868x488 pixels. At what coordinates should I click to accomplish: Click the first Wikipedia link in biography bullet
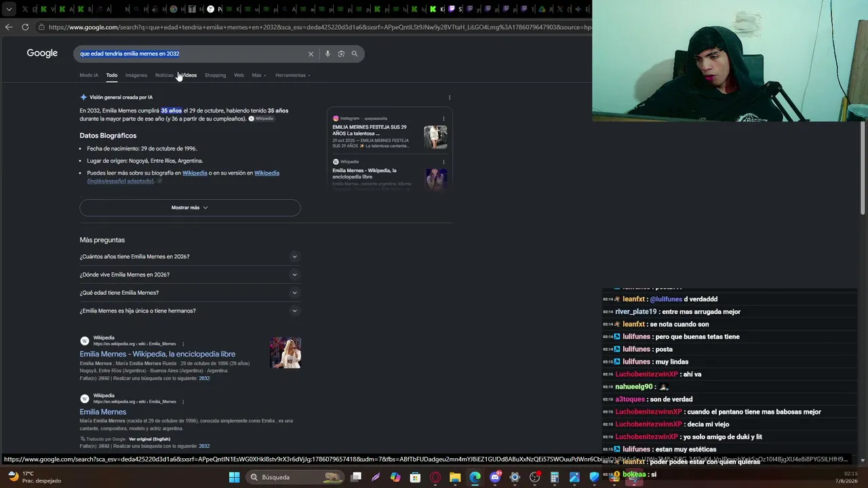[195, 173]
